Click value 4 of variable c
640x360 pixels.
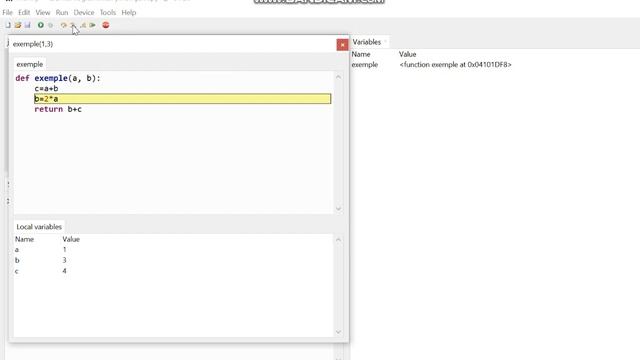click(x=64, y=271)
